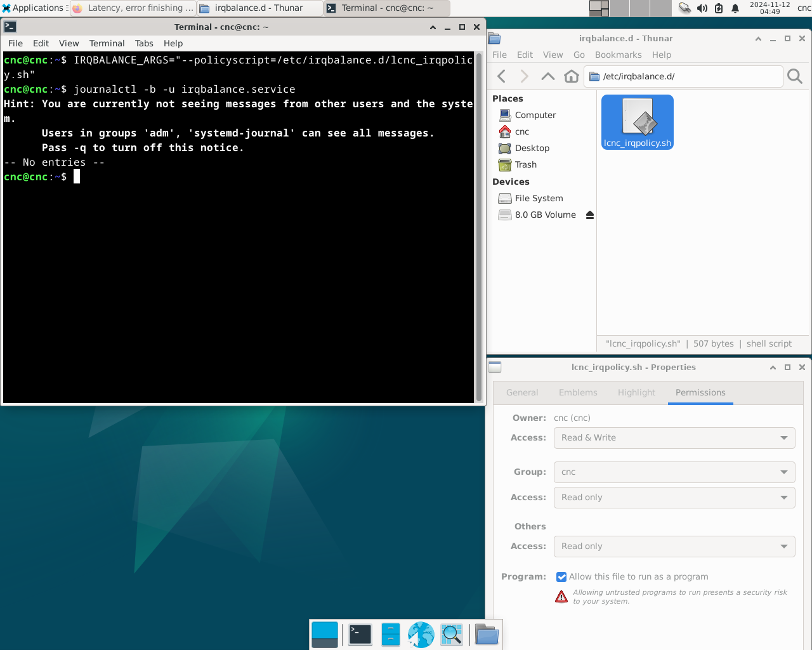The height and width of the screenshot is (650, 812).
Task: Click Thunar path field /etc/irqbalance.d/
Action: pyautogui.click(x=683, y=76)
